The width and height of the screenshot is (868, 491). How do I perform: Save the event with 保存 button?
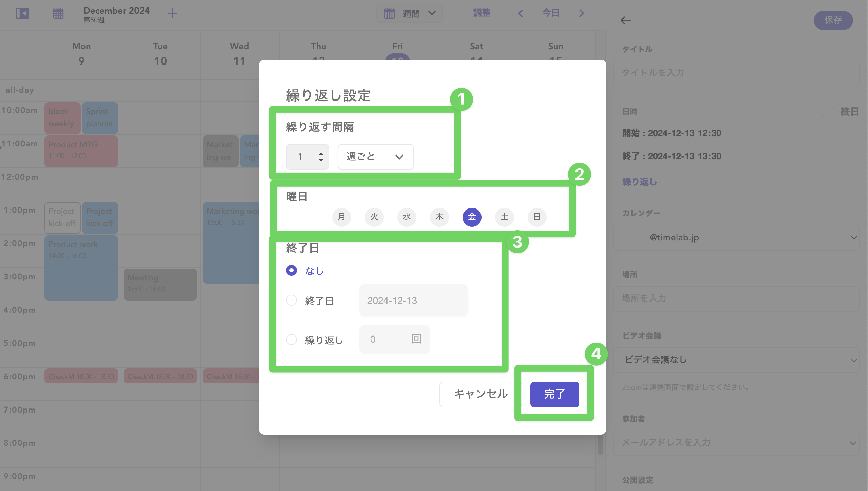(x=833, y=20)
